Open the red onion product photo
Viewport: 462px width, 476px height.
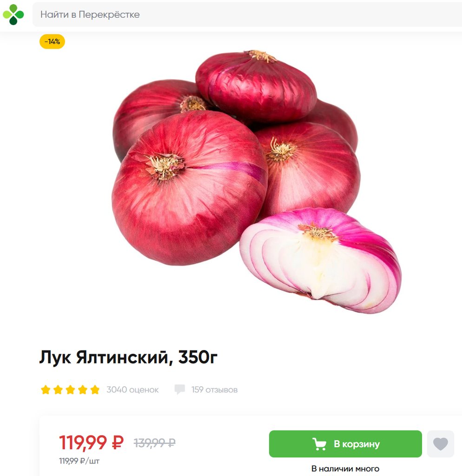pos(257,182)
